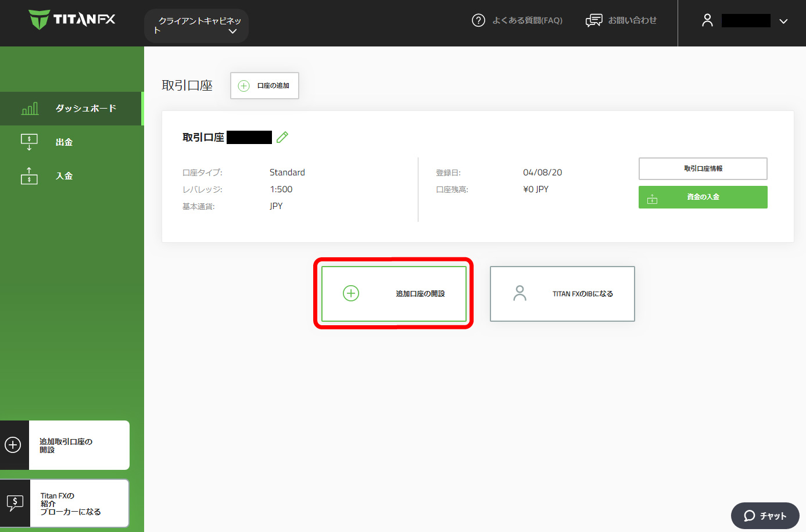806x532 pixels.
Task: Click the TitanFX logo
Action: [72, 19]
